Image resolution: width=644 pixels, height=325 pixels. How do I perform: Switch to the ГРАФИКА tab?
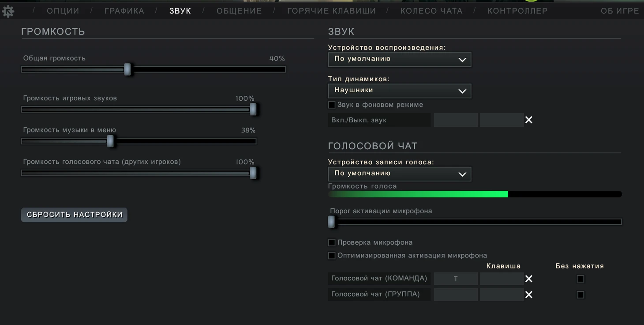click(124, 11)
